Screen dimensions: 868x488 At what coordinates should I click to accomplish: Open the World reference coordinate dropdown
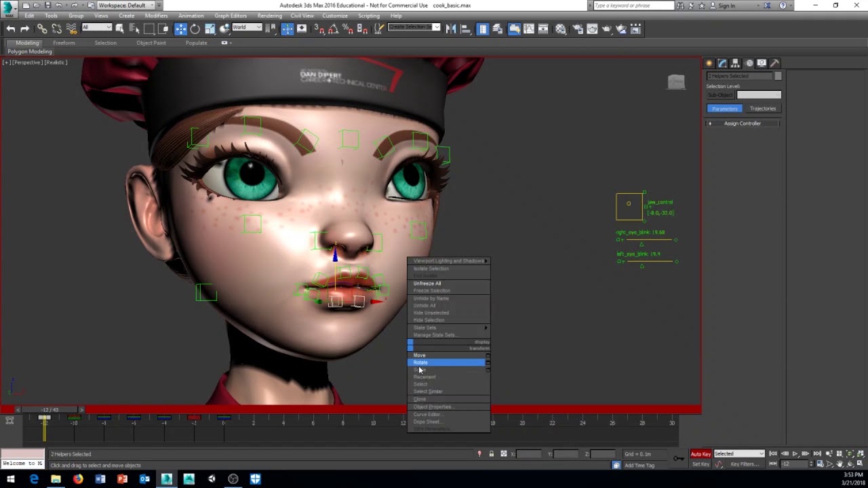tap(247, 27)
